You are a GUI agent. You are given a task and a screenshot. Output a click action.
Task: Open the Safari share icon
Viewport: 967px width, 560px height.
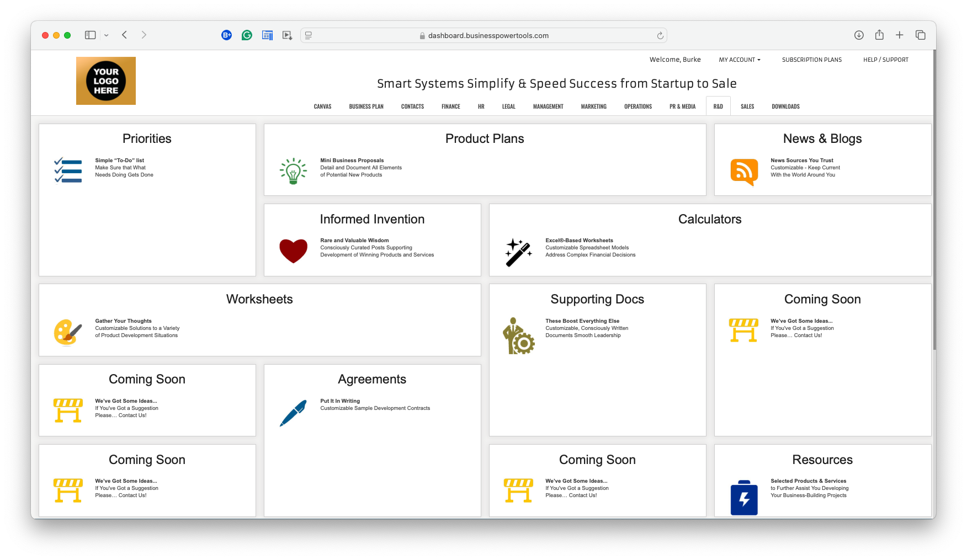(x=879, y=35)
